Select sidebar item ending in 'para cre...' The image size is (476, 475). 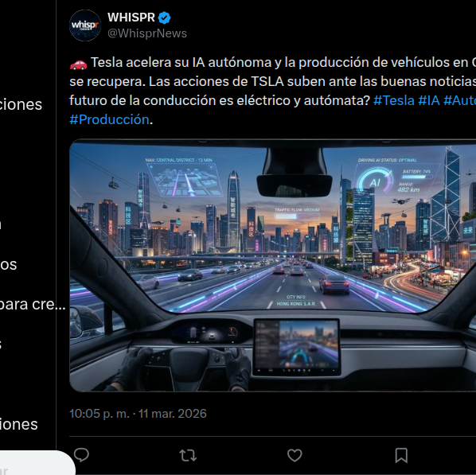coord(33,304)
